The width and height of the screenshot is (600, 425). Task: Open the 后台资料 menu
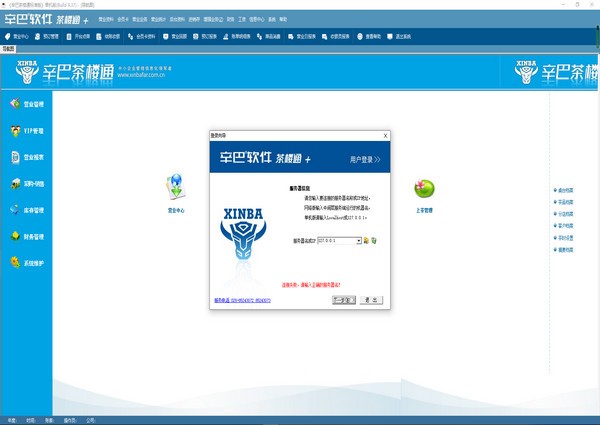[177, 19]
